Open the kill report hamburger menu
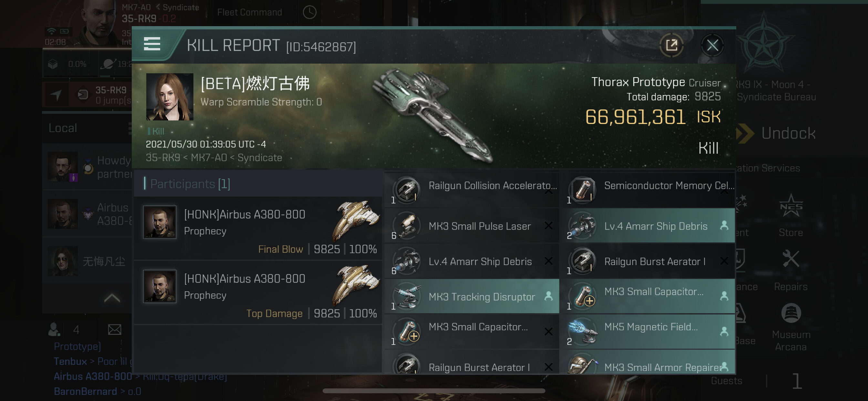This screenshot has height=401, width=868. (152, 44)
